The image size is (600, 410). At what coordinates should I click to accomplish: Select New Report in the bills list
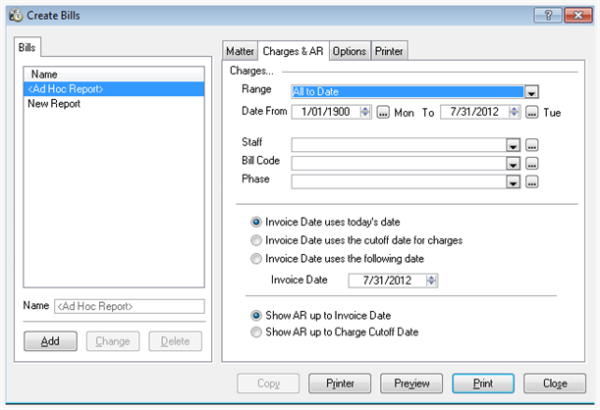click(x=114, y=104)
